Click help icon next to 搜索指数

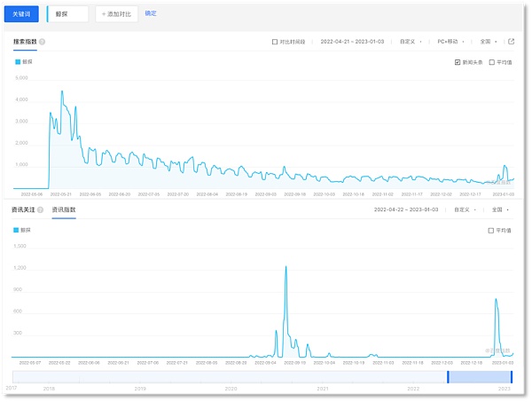(x=43, y=42)
